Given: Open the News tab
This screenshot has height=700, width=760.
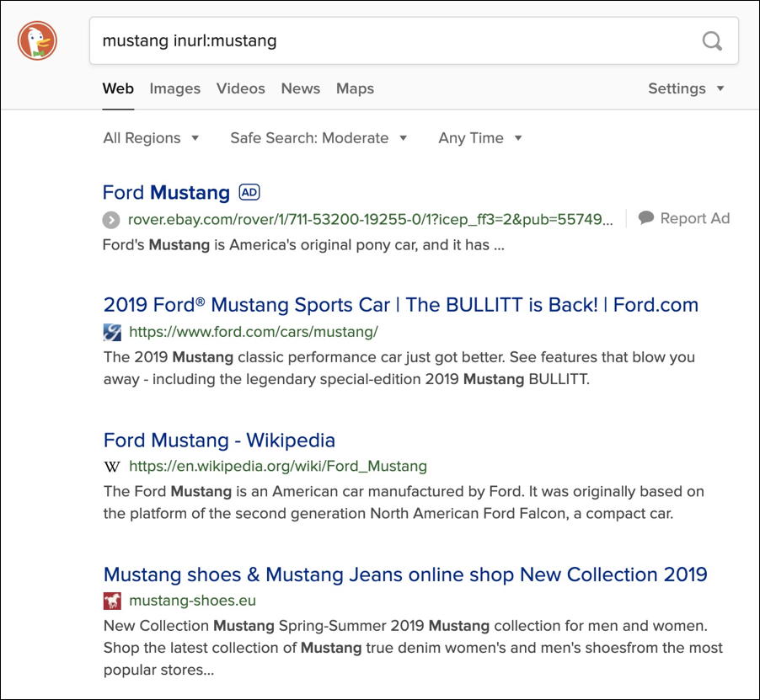Looking at the screenshot, I should point(301,88).
